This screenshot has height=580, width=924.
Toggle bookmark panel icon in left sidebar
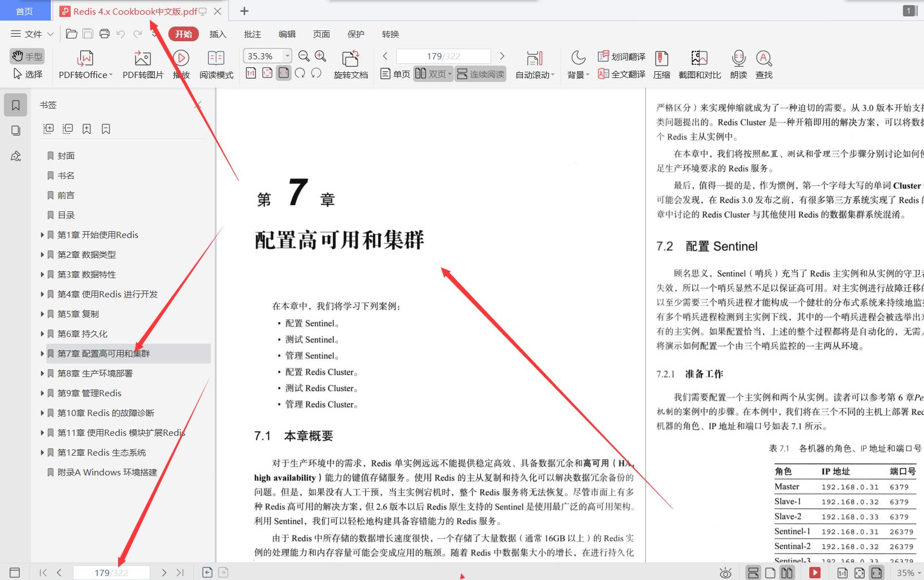16,105
